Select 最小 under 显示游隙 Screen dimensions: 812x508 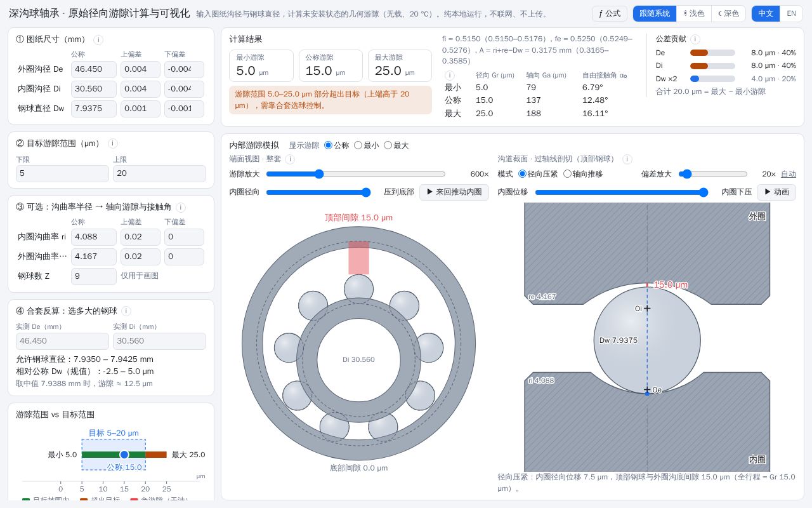coord(367,145)
